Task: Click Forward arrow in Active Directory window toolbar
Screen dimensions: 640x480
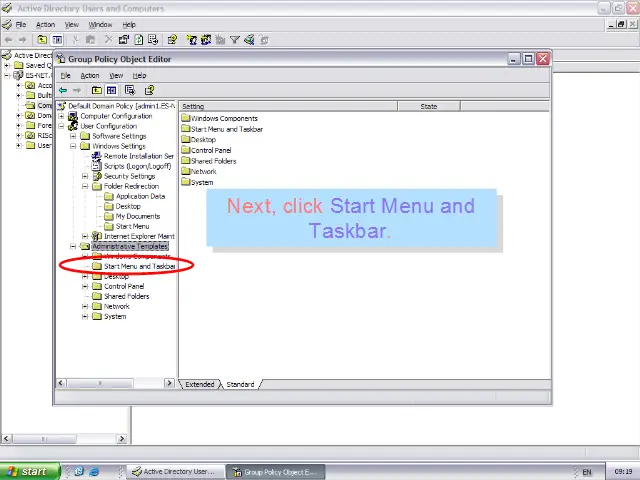Action: coord(22,40)
